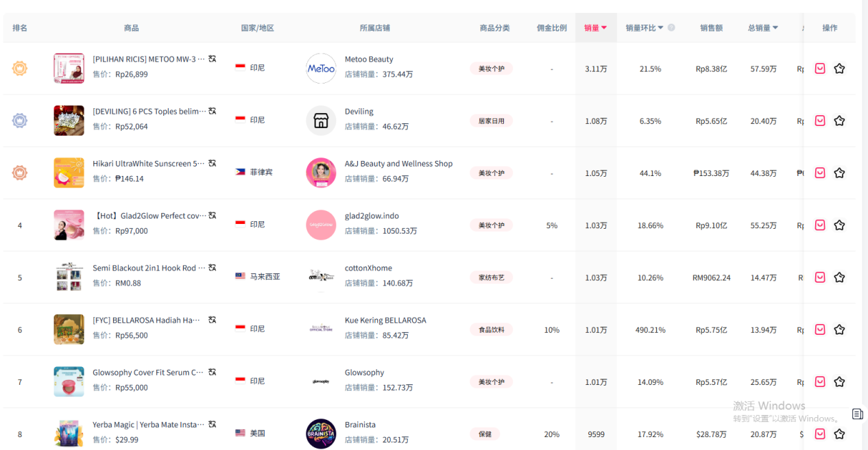Open the METOO MW-3 product thumbnail

click(x=69, y=68)
